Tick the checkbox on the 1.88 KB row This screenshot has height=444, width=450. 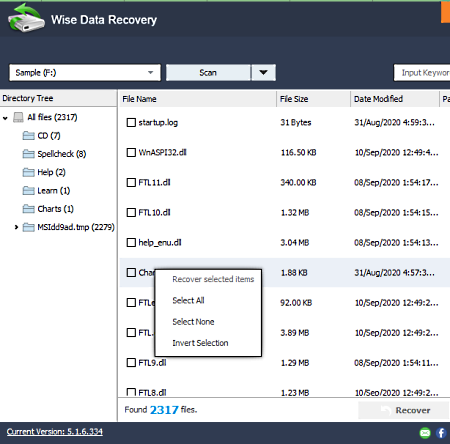point(131,272)
